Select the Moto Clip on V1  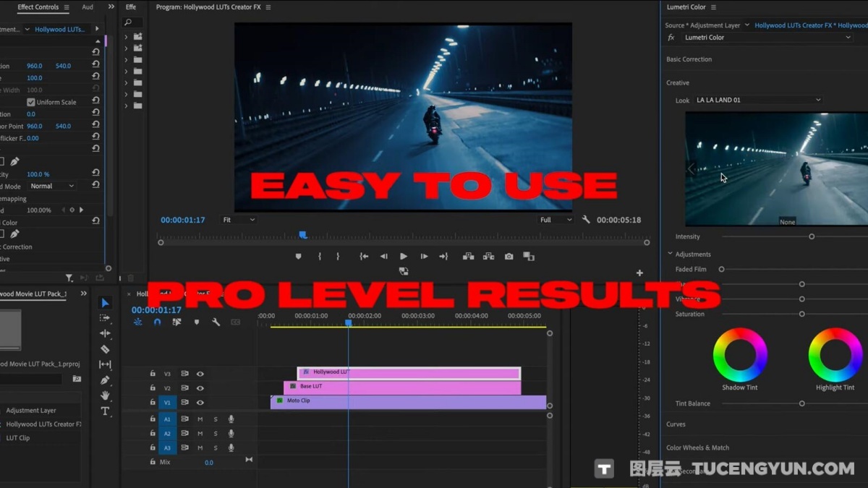pyautogui.click(x=408, y=403)
